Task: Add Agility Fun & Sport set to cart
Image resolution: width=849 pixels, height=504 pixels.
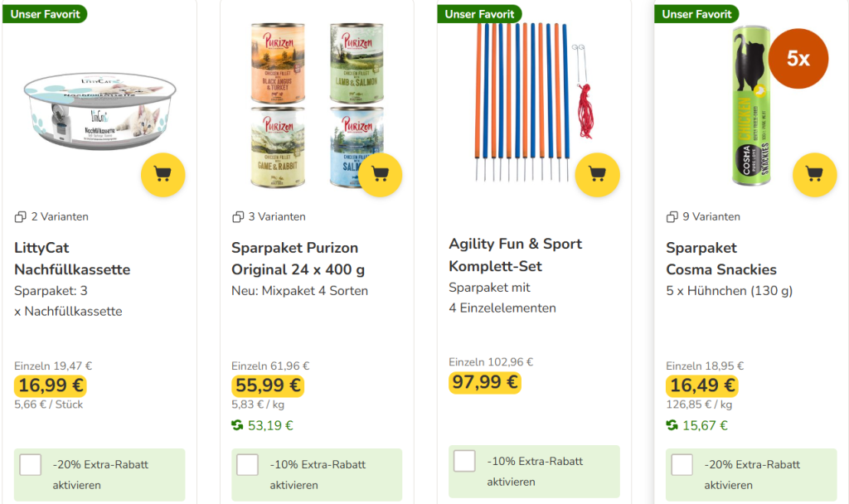Action: 597,174
